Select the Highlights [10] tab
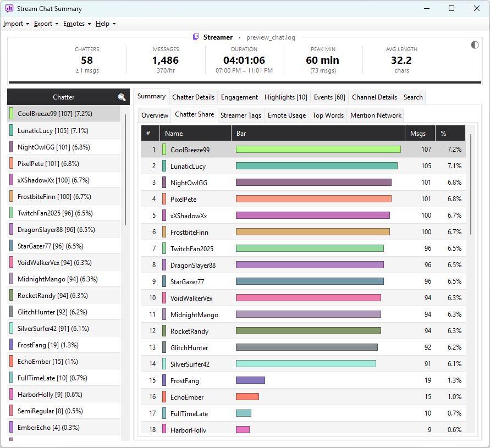Viewport: 490px width, 448px height. [285, 97]
